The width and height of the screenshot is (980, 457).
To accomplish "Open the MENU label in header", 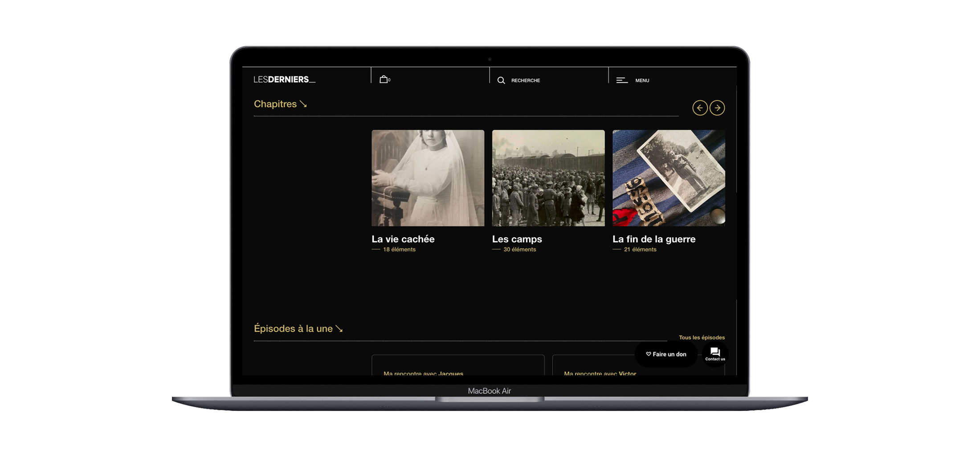I will pos(642,81).
